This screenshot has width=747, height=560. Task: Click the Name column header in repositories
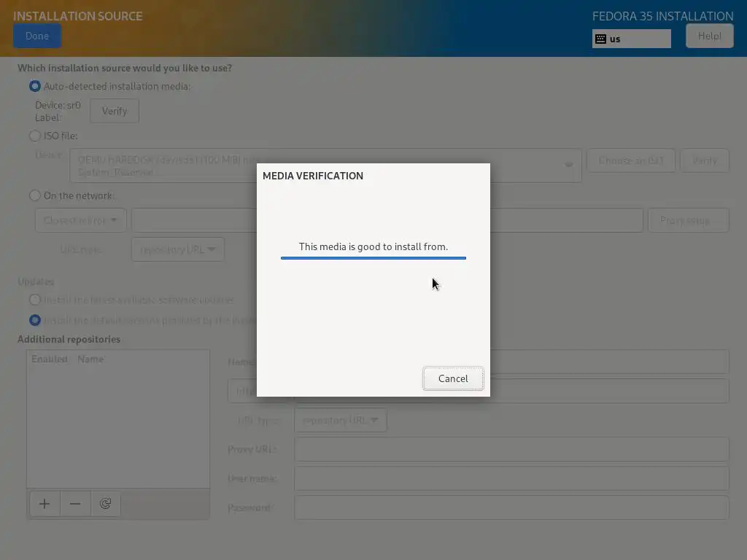[90, 359]
